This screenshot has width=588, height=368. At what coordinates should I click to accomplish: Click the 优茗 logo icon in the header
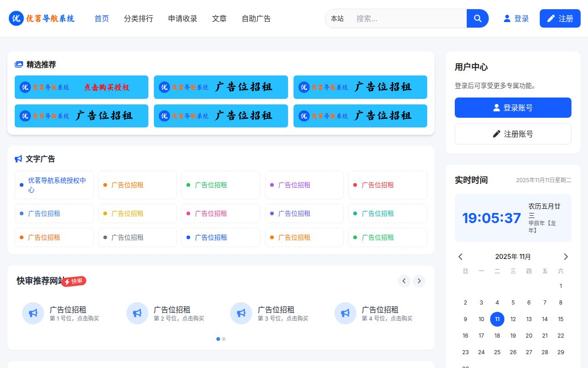16,18
